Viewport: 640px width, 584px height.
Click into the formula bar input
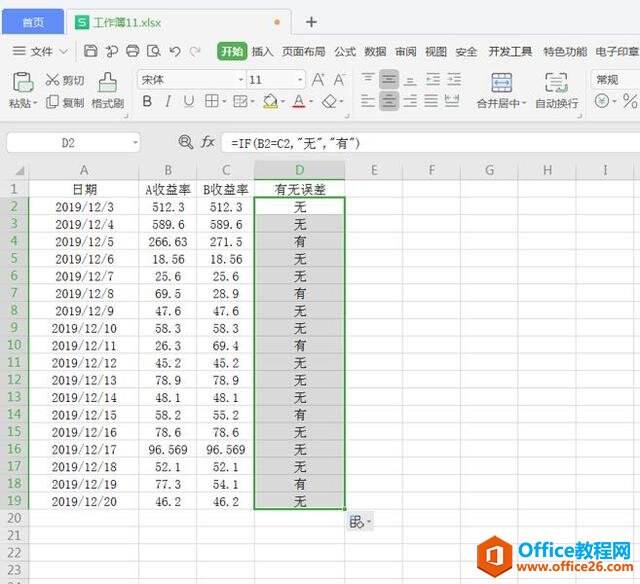[431, 143]
